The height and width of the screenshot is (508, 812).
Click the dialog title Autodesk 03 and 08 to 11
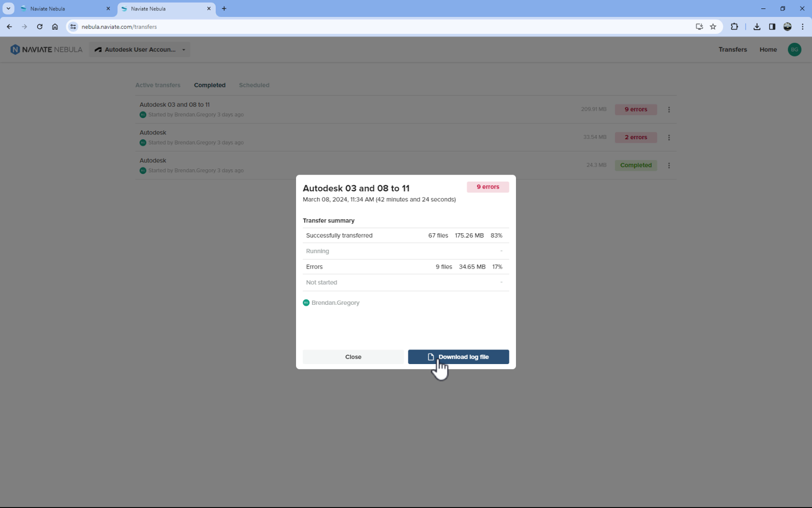click(356, 188)
